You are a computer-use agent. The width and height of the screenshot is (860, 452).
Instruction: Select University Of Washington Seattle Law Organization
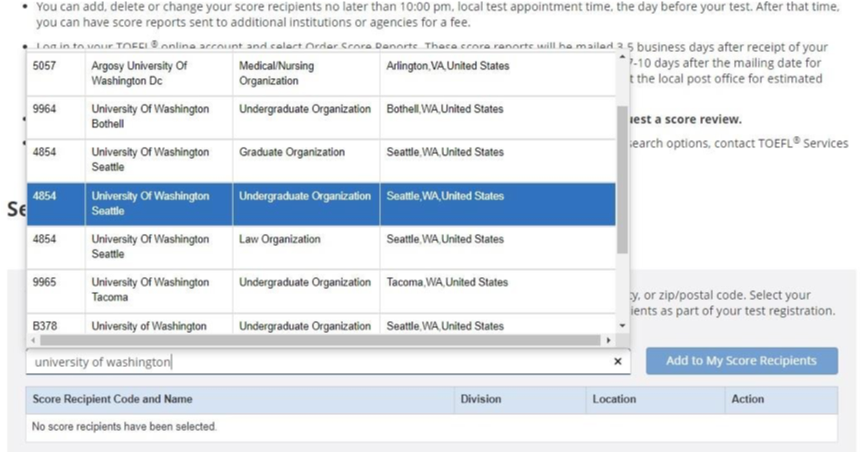321,247
